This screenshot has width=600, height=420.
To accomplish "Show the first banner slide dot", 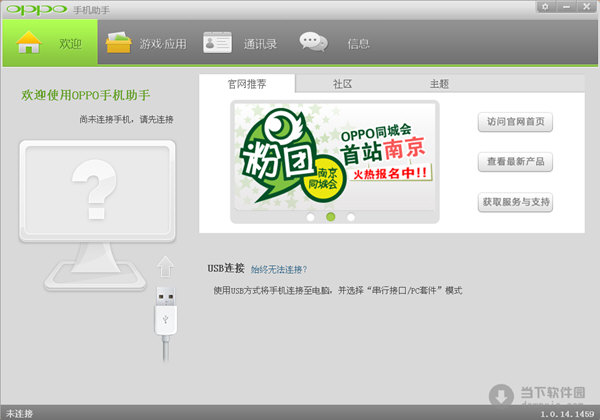I will click(311, 217).
